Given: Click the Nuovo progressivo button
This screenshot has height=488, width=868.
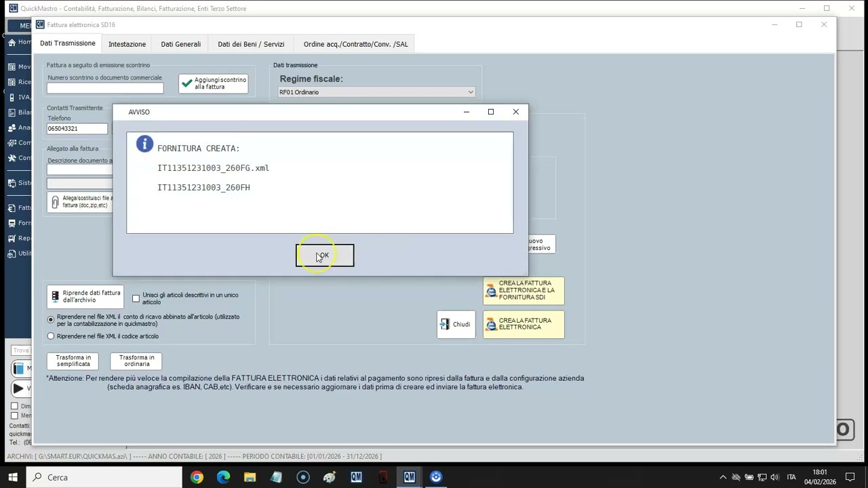Looking at the screenshot, I should tap(540, 244).
